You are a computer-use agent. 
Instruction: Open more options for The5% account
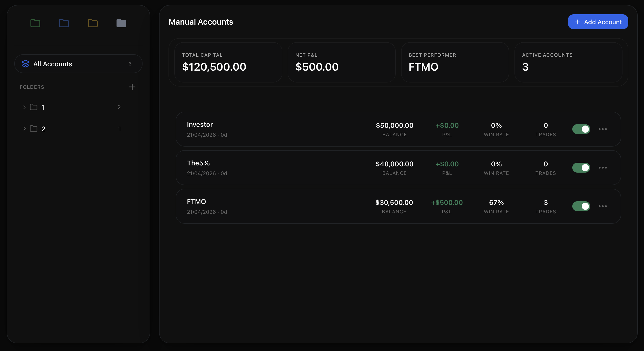[603, 167]
